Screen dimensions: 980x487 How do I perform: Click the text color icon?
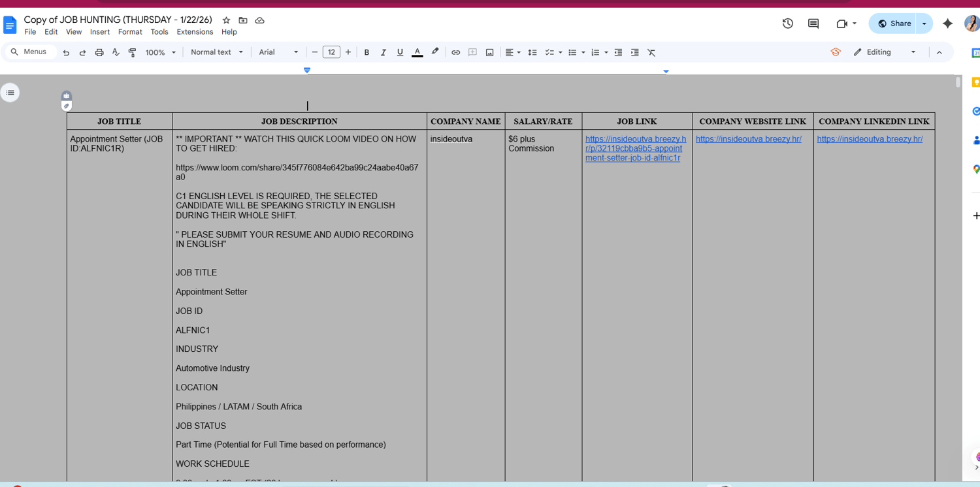click(x=417, y=52)
